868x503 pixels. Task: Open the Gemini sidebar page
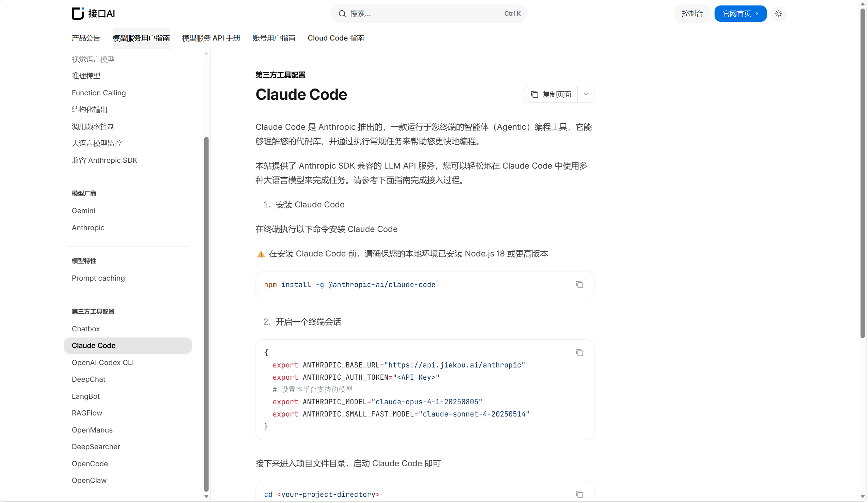83,211
